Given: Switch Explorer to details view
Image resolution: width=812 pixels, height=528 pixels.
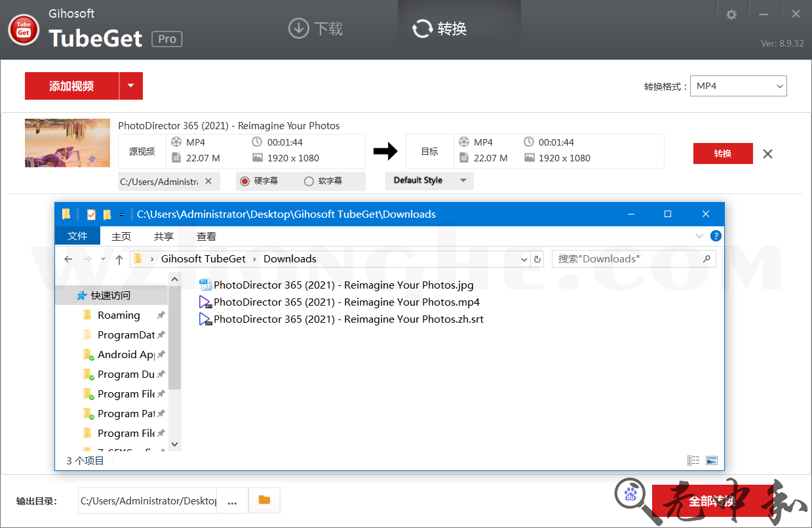Looking at the screenshot, I should [693, 460].
